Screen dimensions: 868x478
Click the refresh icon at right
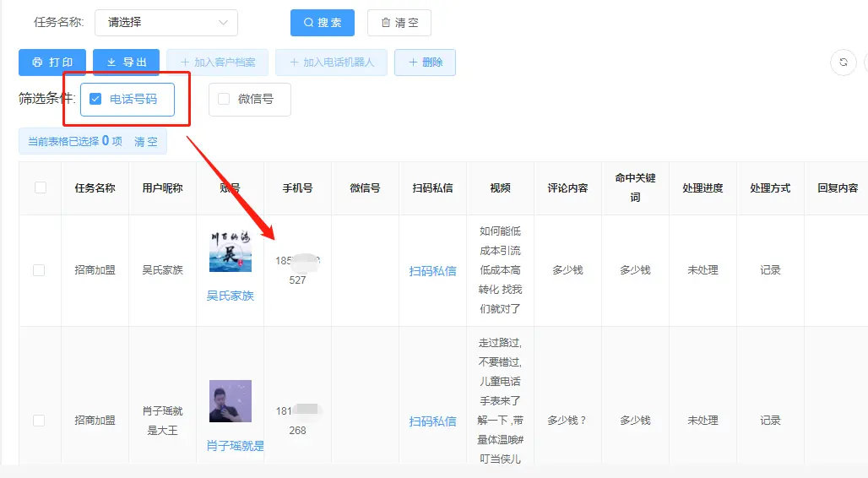(x=843, y=62)
